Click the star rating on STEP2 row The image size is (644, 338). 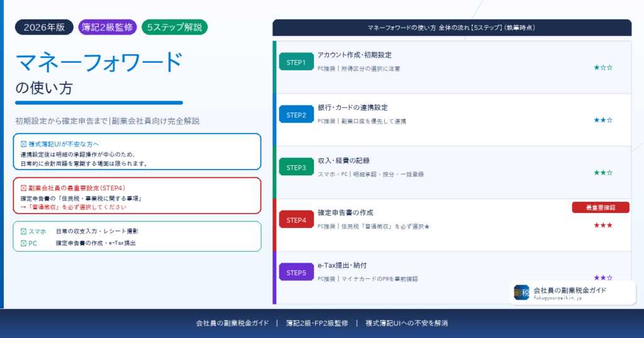click(x=603, y=120)
